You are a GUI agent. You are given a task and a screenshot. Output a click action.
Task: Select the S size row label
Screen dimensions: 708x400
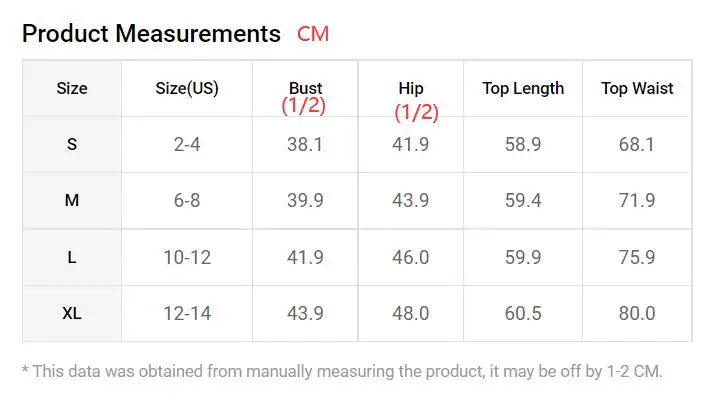coord(72,144)
